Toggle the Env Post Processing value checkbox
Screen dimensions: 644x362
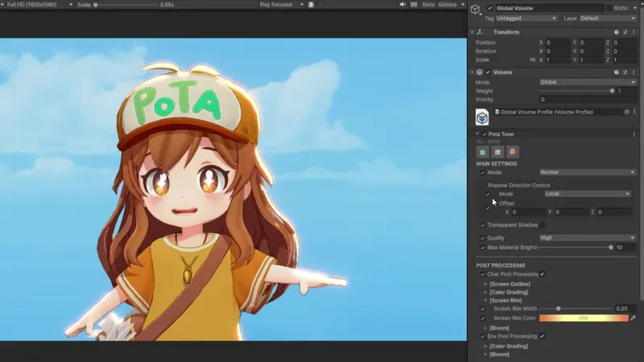point(542,336)
